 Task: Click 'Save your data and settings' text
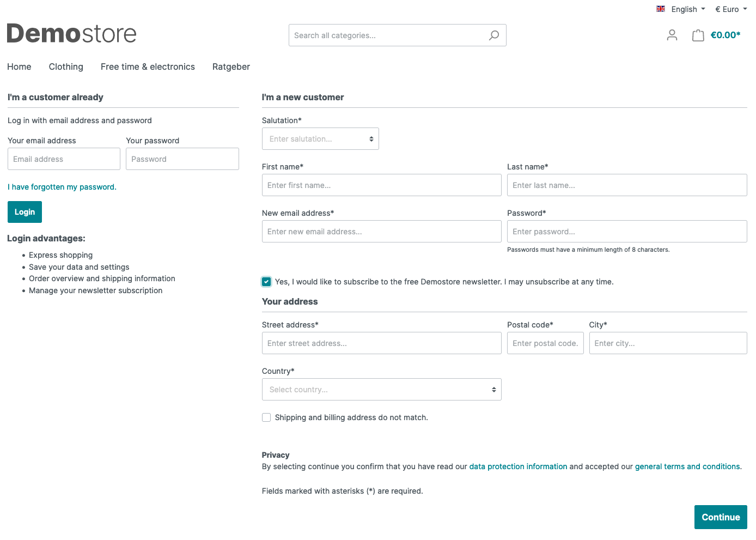79,267
